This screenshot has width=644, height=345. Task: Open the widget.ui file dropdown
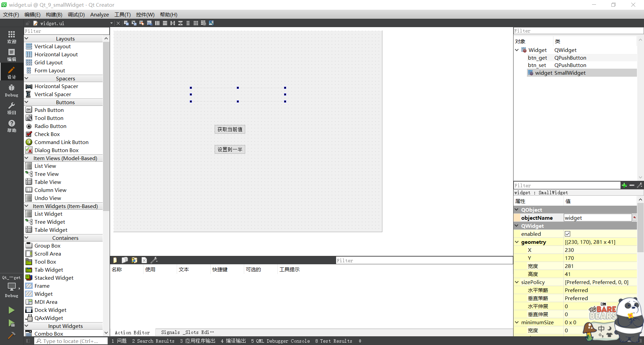(x=111, y=23)
